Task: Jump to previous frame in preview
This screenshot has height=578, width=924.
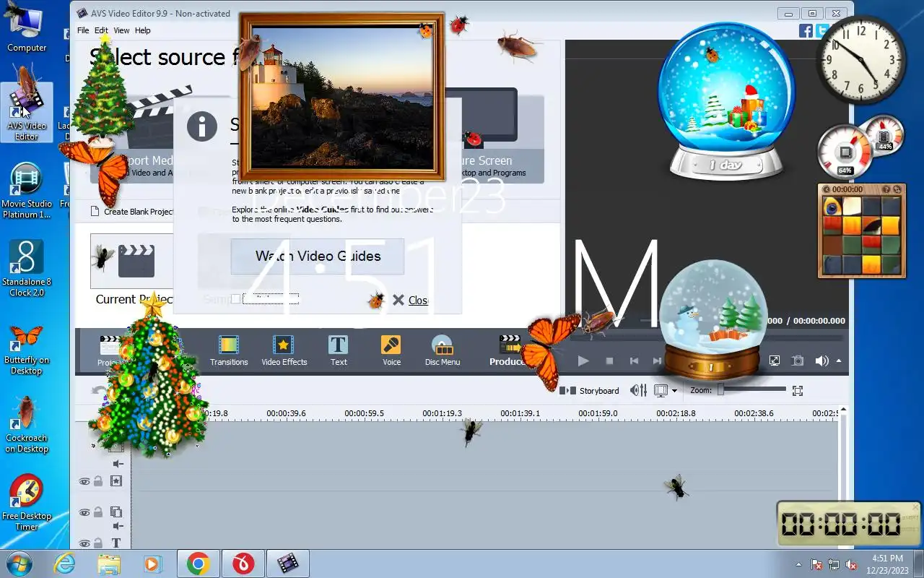Action: point(634,361)
